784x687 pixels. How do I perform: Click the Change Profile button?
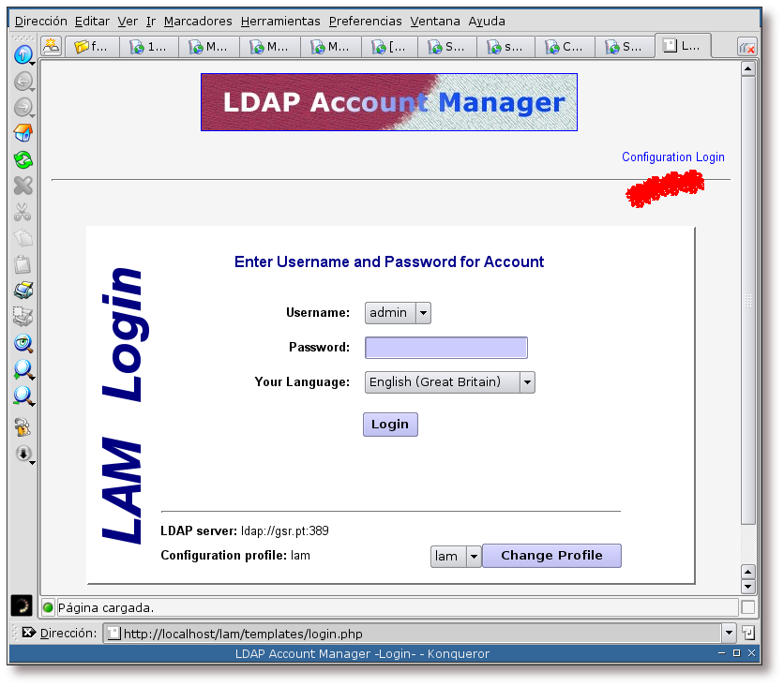(x=551, y=556)
